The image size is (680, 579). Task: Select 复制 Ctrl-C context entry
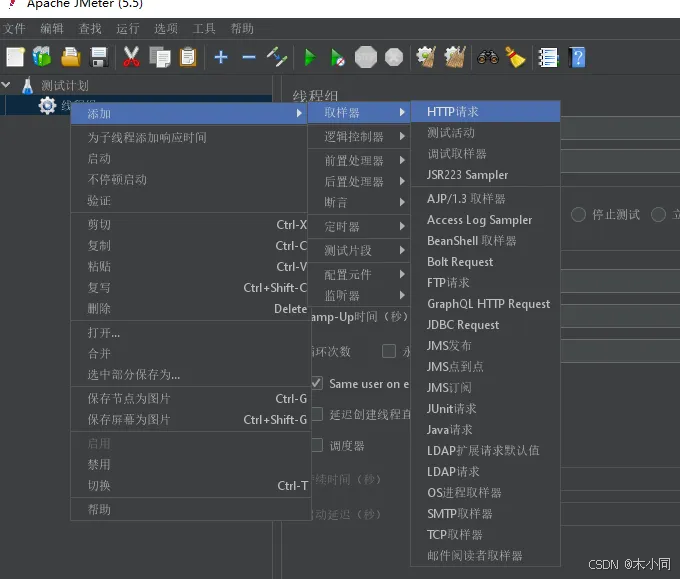[x=189, y=245]
